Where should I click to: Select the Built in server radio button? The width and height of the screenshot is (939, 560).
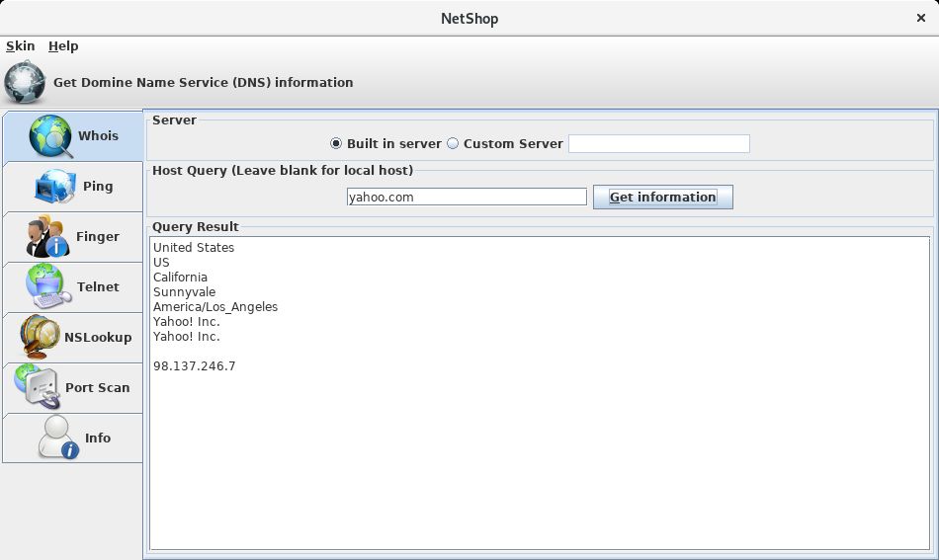coord(336,143)
